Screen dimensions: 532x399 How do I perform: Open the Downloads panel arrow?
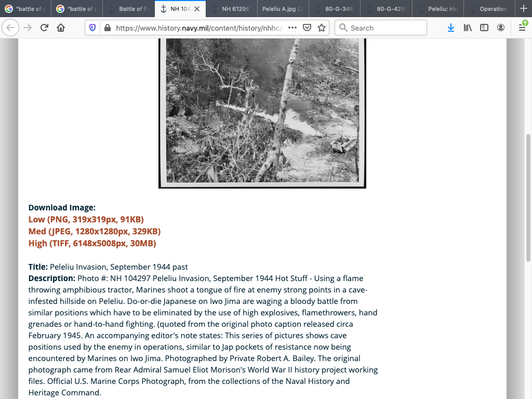(x=450, y=28)
